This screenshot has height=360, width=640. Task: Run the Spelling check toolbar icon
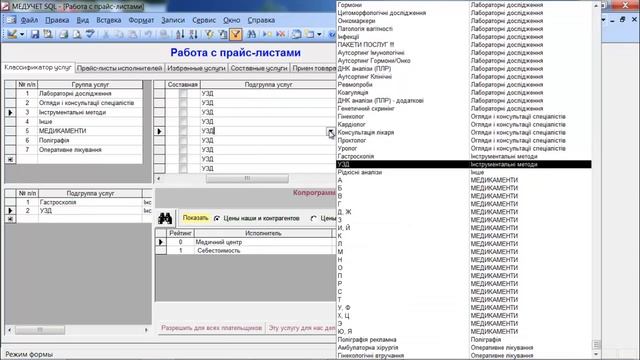coord(90,35)
